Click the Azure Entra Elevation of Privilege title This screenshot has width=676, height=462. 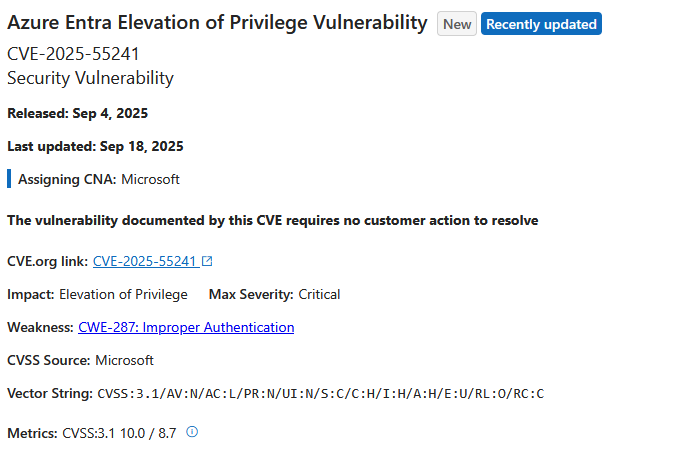[217, 23]
